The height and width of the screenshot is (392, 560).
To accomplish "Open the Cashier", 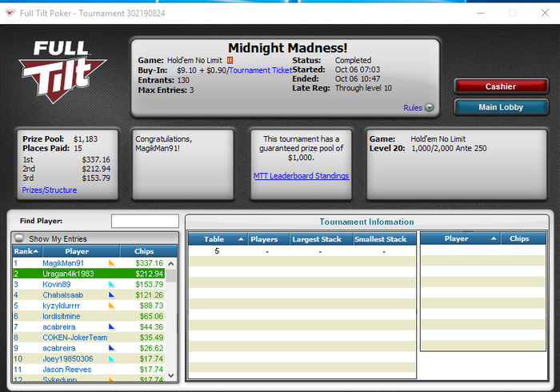I will tap(501, 86).
